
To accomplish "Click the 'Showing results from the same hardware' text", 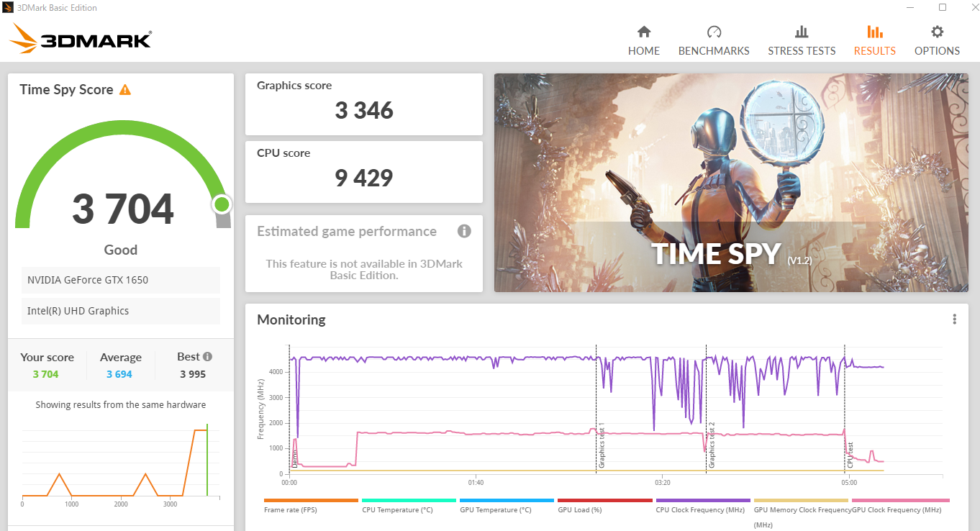I will click(x=121, y=405).
